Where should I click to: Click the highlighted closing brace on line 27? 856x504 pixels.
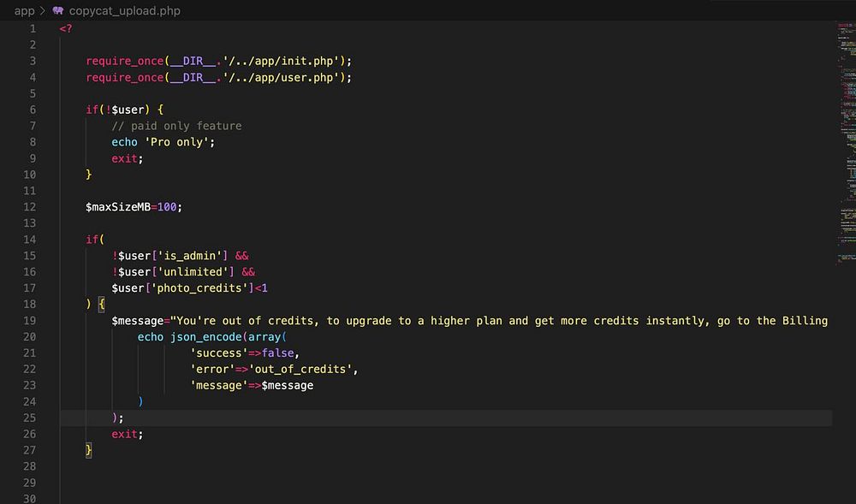coord(89,451)
